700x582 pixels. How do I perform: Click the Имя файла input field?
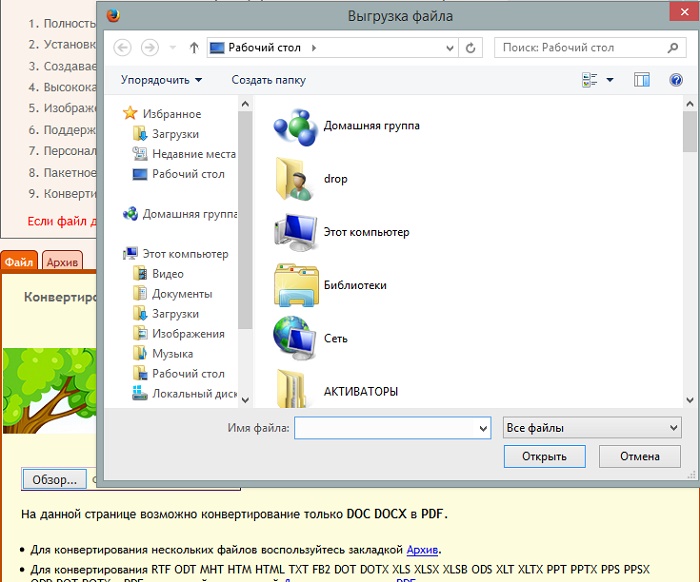coord(385,428)
